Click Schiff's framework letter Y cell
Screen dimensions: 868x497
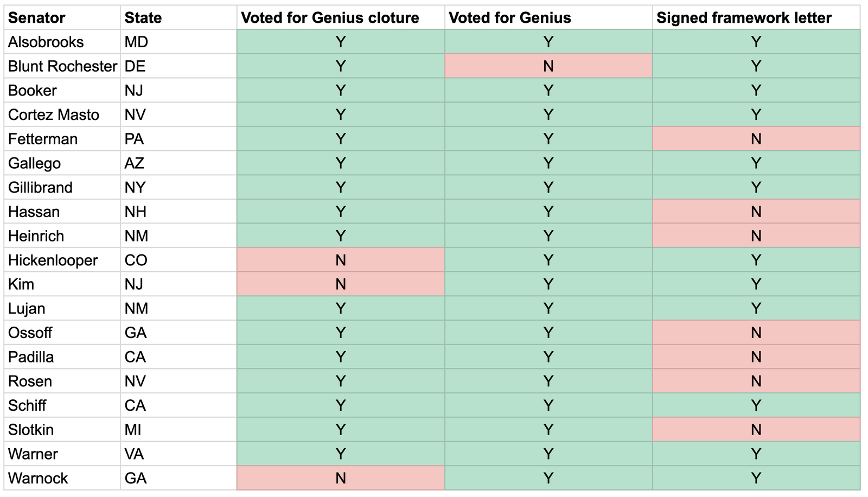pyautogui.click(x=756, y=405)
